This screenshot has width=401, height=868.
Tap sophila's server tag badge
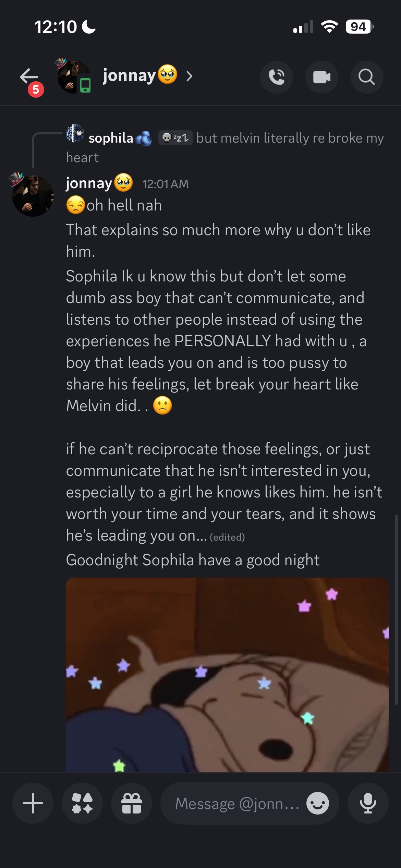[x=175, y=138]
